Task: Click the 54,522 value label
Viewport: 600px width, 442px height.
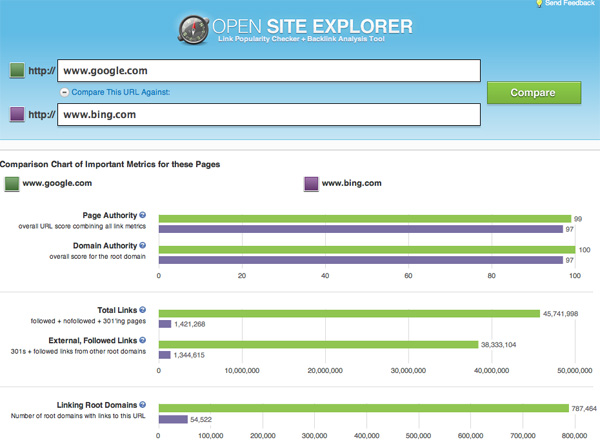Action: click(x=201, y=419)
